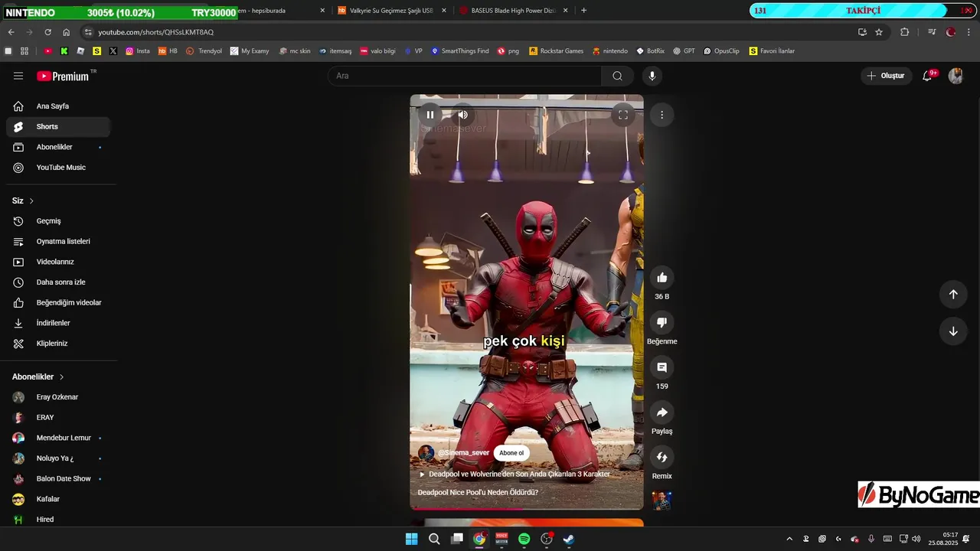The image size is (980, 551).
Task: Open Geçmiş watch history
Action: [x=58, y=221]
